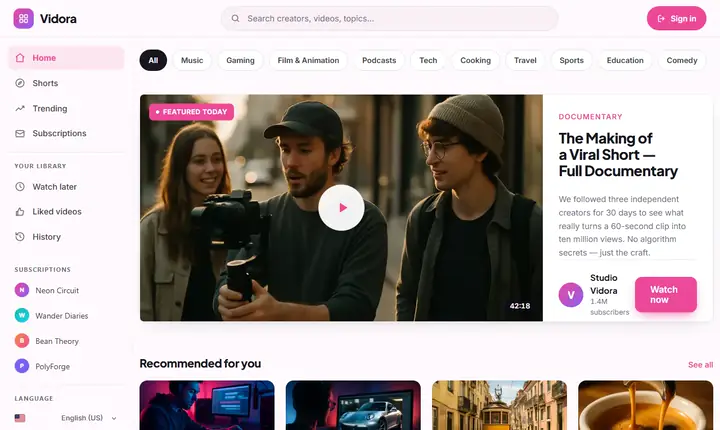Select the Gaming category chip
The image size is (720, 430).
pos(240,60)
